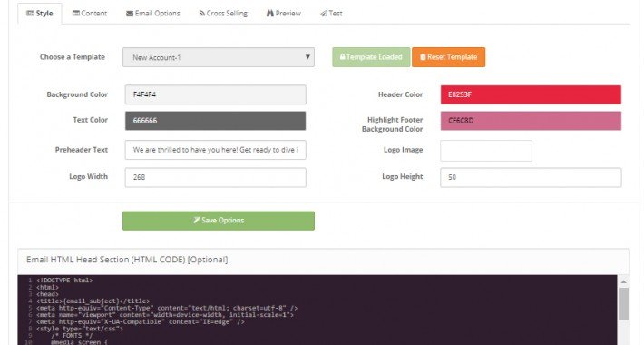Viewport: 644px width, 345px height.
Task: Click the code editor scrollbar thumb
Action: click(623, 303)
